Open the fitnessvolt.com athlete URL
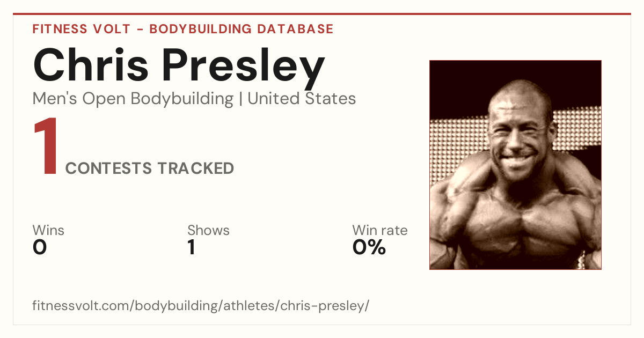The image size is (644, 338). click(201, 306)
